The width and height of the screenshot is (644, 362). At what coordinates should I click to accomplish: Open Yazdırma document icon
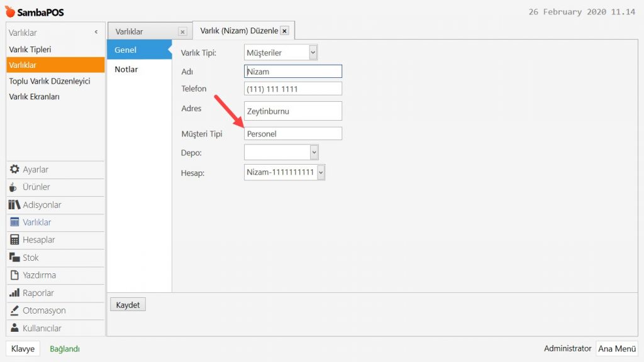(x=14, y=275)
